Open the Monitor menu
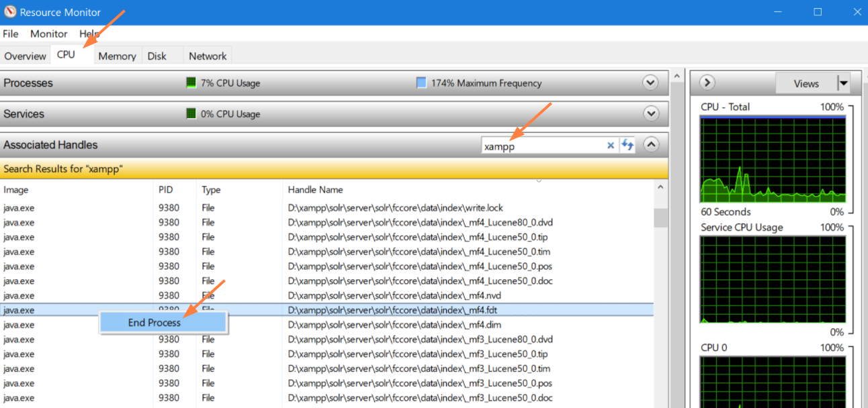This screenshot has height=408, width=868. coord(48,34)
